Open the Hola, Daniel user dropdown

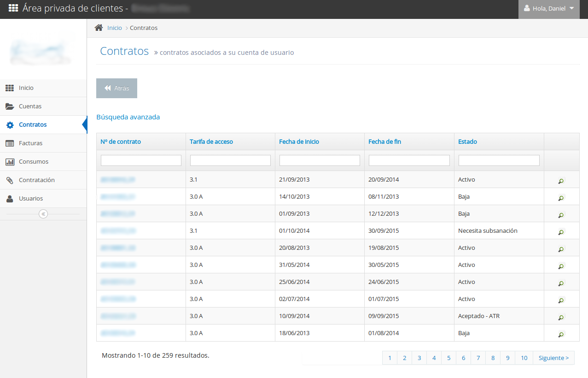pyautogui.click(x=549, y=9)
